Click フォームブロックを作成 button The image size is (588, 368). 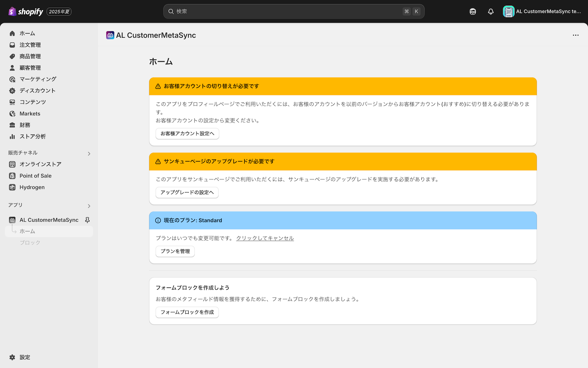(x=187, y=312)
